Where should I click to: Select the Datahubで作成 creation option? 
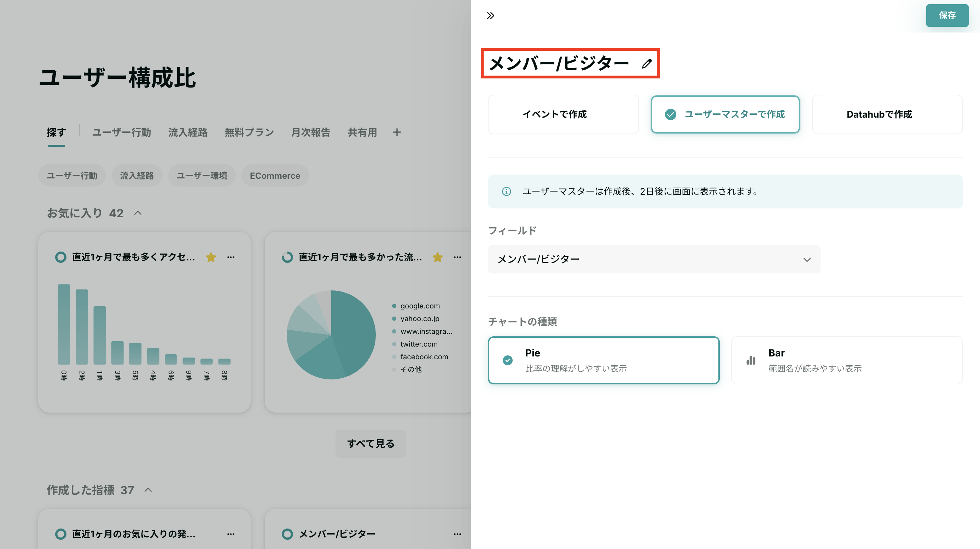pos(887,114)
